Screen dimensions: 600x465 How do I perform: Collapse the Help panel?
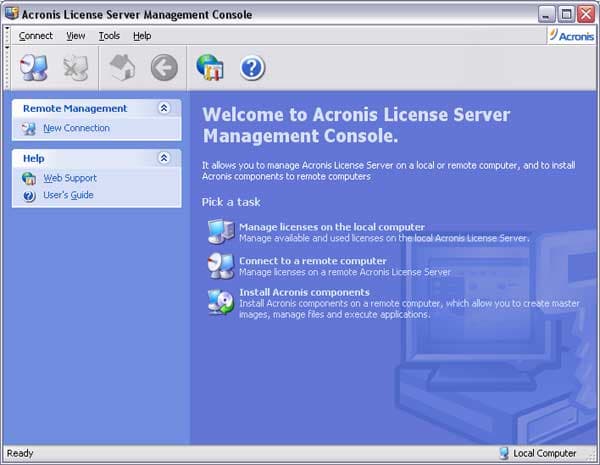[164, 158]
